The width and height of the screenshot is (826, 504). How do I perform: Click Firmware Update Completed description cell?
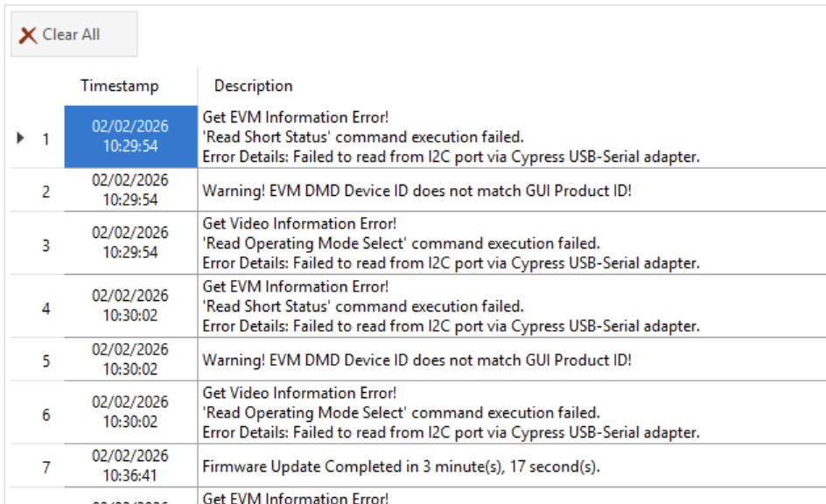[x=512, y=466]
